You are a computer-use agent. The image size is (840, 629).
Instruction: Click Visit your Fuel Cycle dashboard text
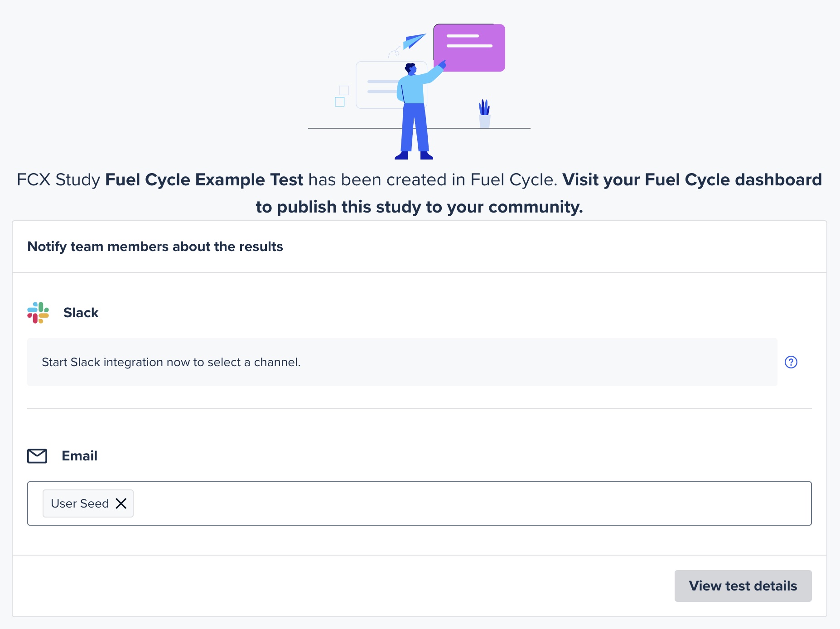pyautogui.click(x=692, y=180)
